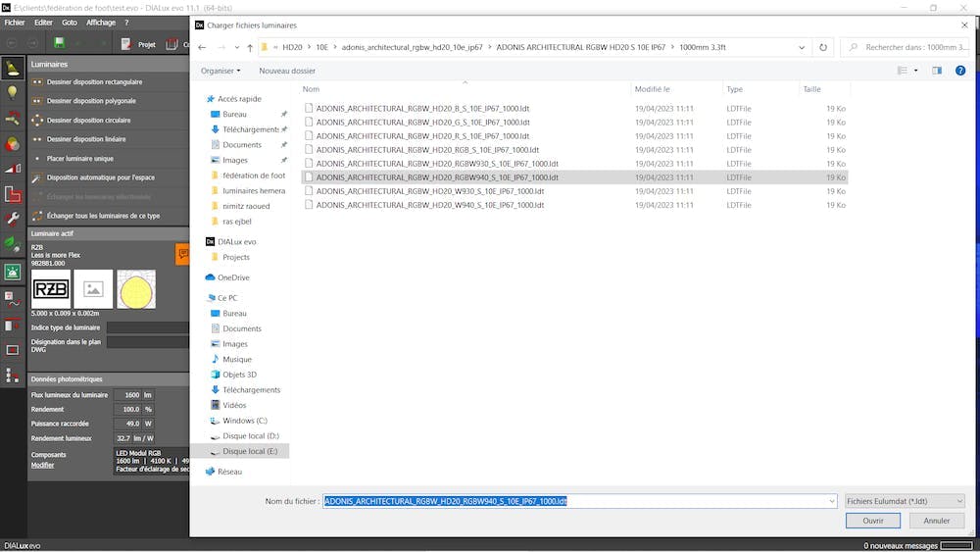980x552 pixels.
Task: Select OneDrive in navigation pane
Action: click(x=227, y=277)
